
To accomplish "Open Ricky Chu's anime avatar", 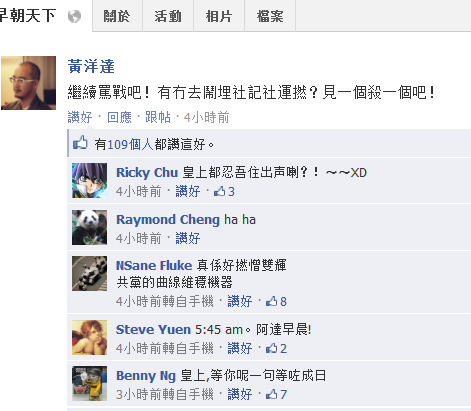I will pos(89,181).
